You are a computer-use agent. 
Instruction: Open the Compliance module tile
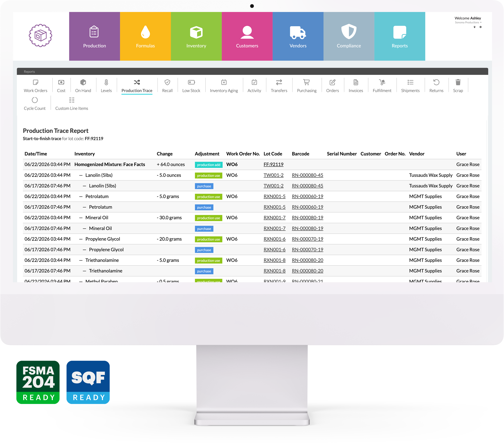pos(349,36)
